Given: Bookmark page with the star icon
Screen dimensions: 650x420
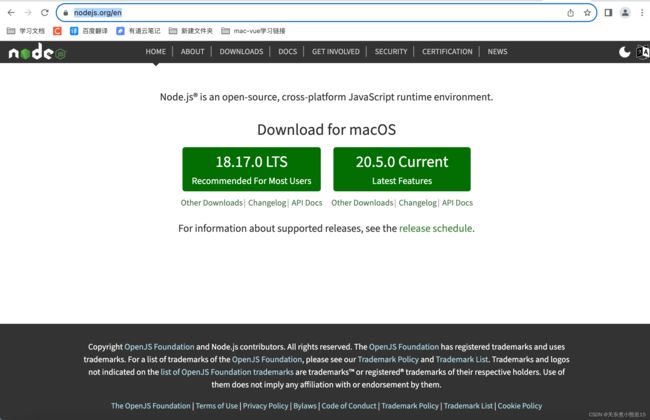Looking at the screenshot, I should [x=587, y=13].
